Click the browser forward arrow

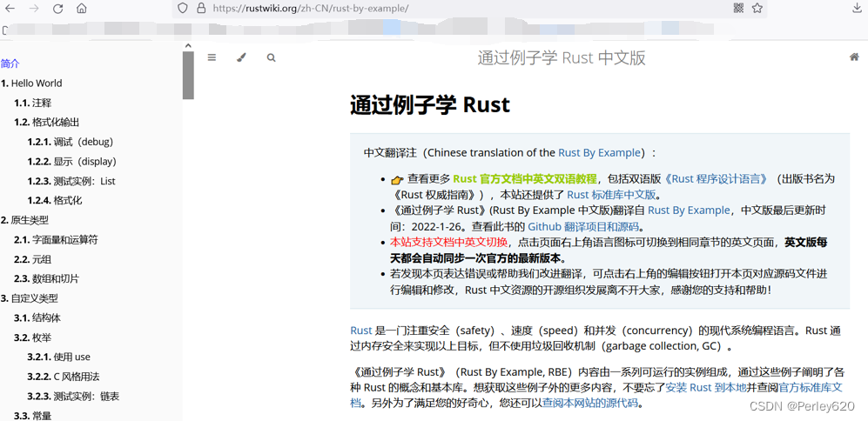click(34, 9)
